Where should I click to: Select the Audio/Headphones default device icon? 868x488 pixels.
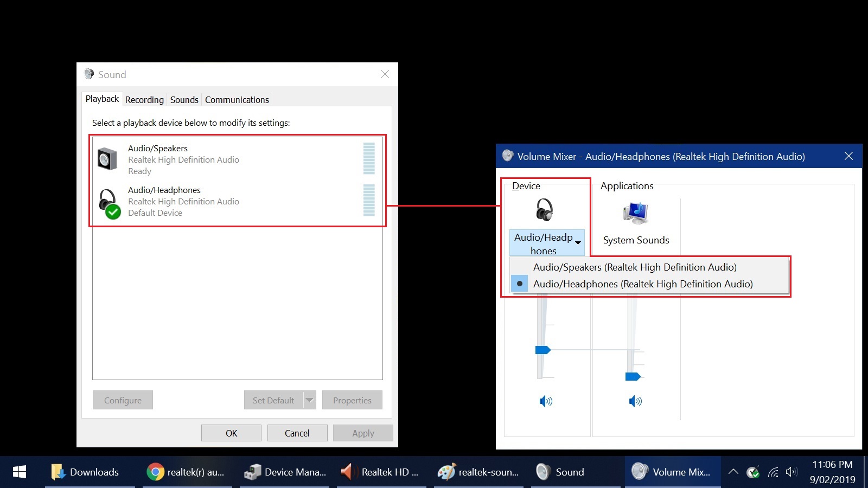point(109,203)
